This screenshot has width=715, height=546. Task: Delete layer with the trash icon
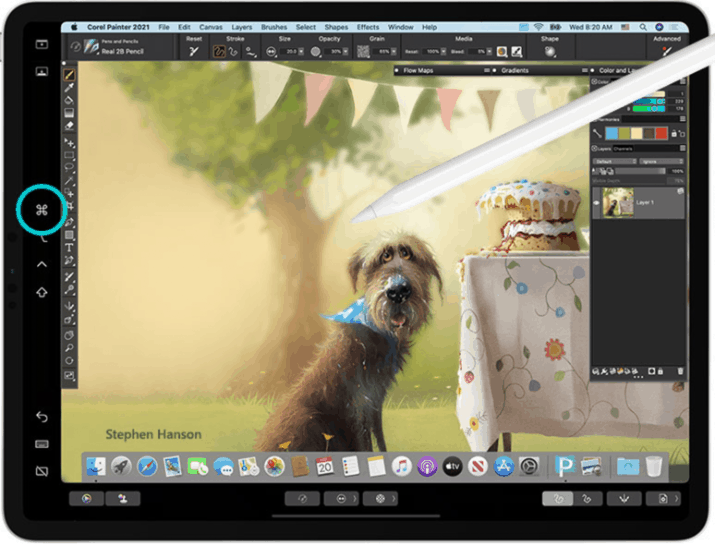[x=680, y=371]
